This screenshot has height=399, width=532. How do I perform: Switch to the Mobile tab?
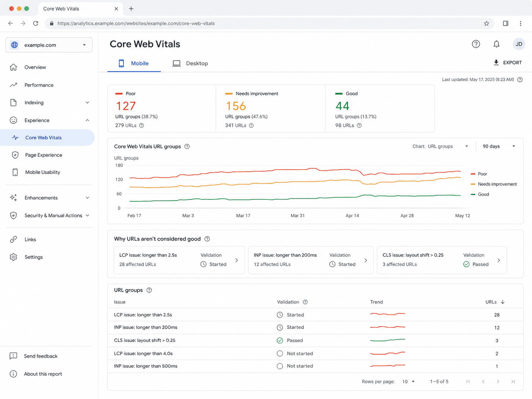134,63
